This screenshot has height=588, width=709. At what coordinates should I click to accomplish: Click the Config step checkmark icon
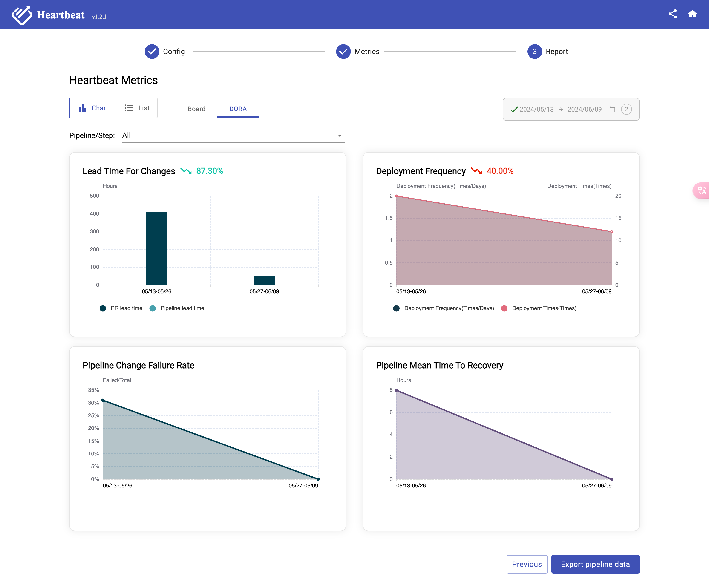(152, 52)
